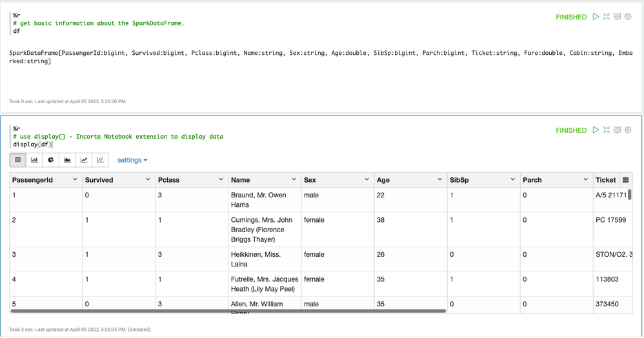Image resolution: width=644 pixels, height=338 pixels.
Task: Select the table view icon
Action: pos(18,160)
